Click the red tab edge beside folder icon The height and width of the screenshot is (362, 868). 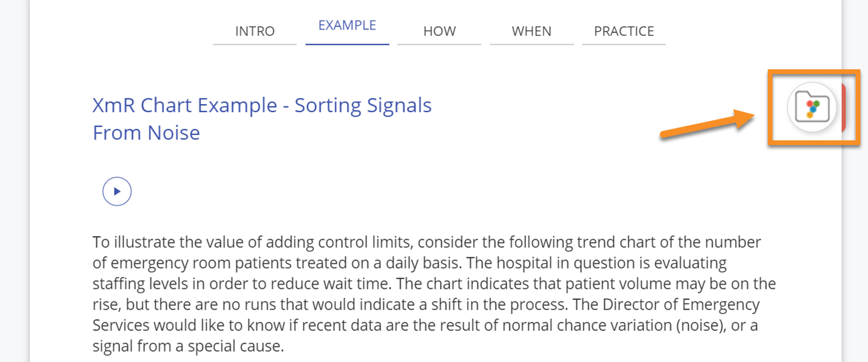843,107
